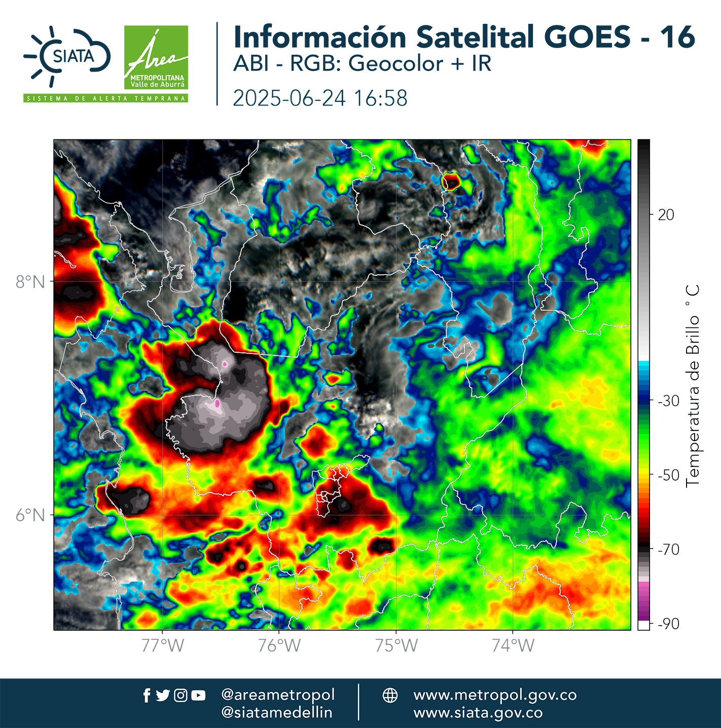Click the globe web icon
Screen dimensions: 721x728
click(390, 695)
